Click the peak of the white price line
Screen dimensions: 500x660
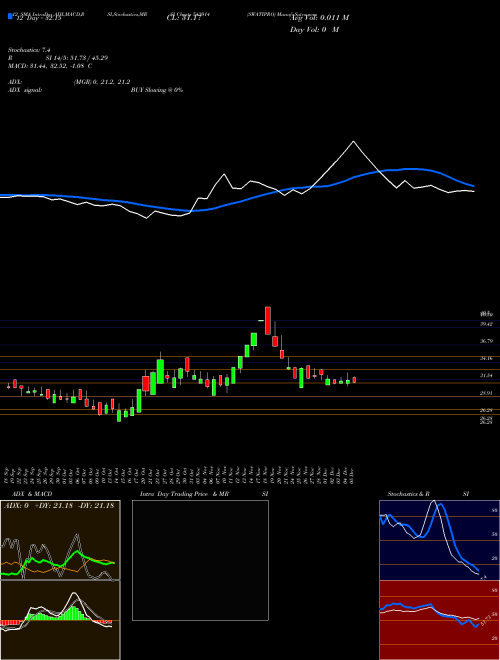[353, 141]
